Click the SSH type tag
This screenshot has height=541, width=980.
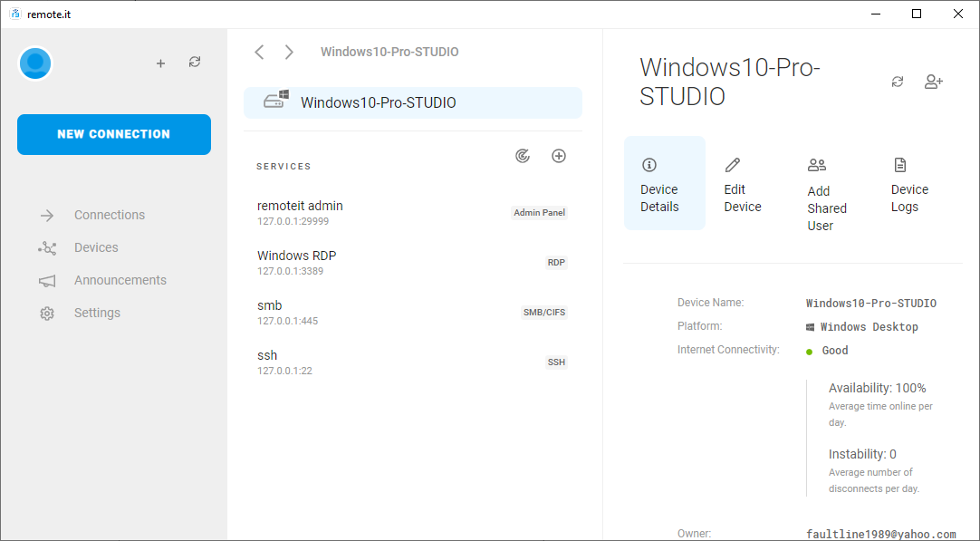[x=556, y=362]
